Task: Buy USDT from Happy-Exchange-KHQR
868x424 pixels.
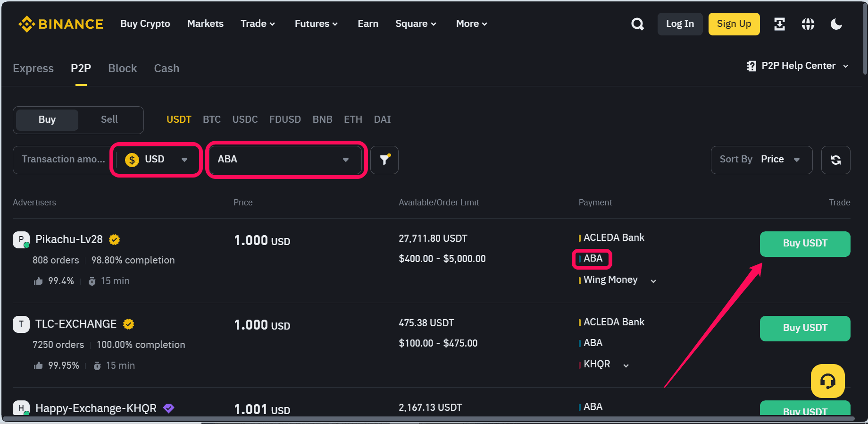Action: 805,408
